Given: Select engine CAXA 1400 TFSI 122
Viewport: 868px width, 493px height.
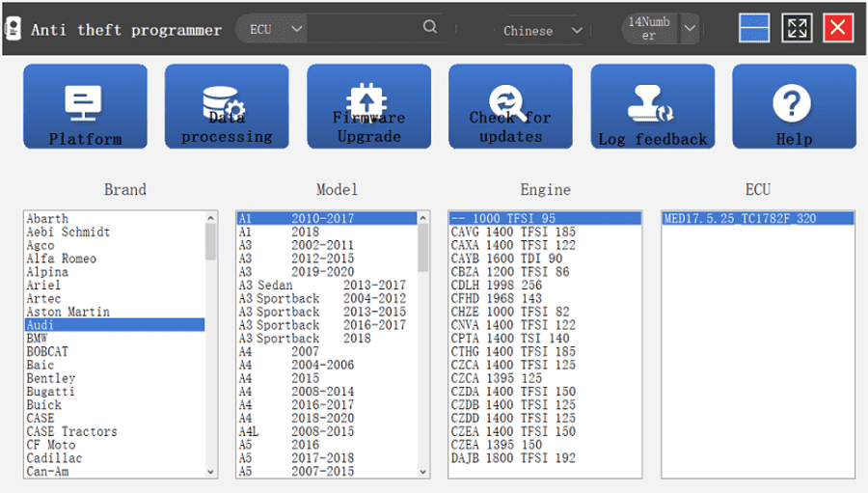Looking at the screenshot, I should point(545,245).
